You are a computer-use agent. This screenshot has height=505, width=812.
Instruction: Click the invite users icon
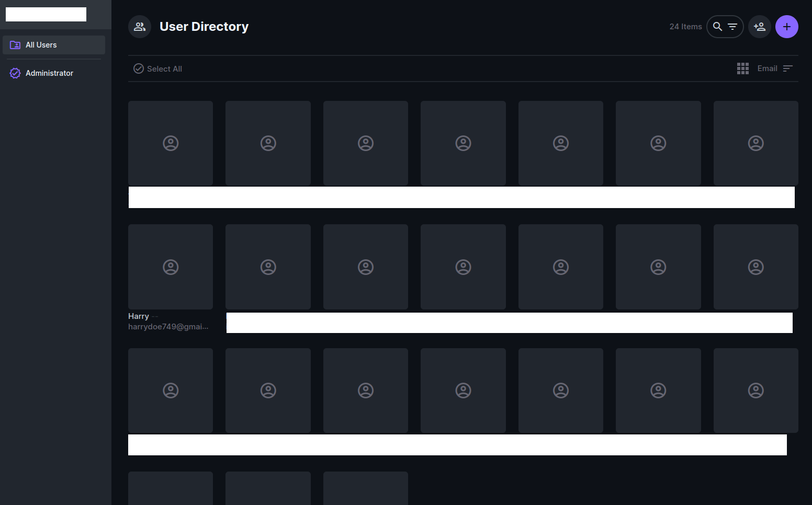coord(760,27)
